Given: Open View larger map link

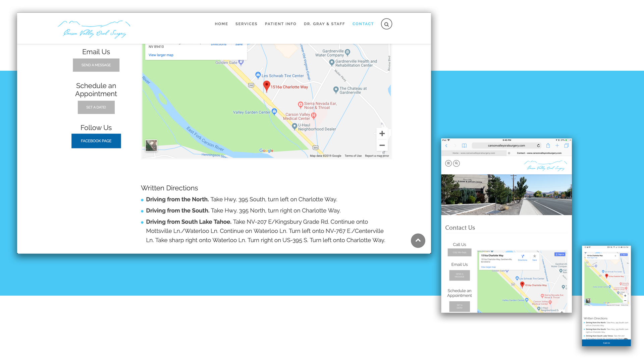Looking at the screenshot, I should pos(161,55).
